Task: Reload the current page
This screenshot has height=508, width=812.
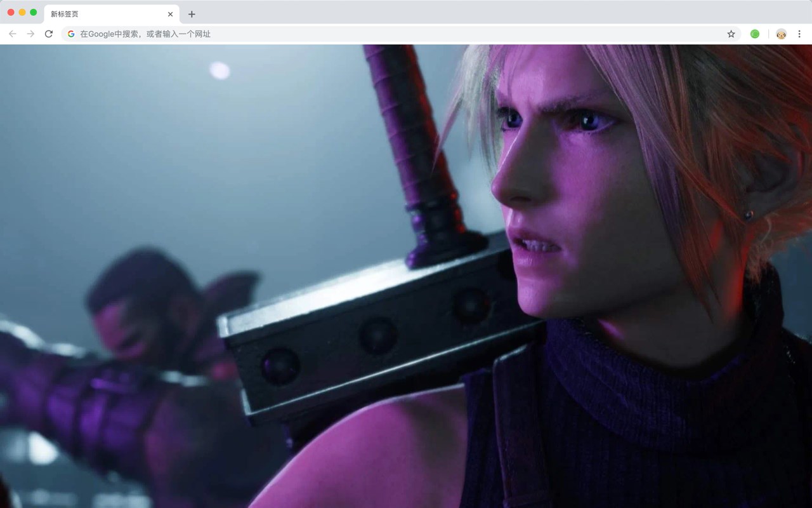Action: (x=49, y=34)
